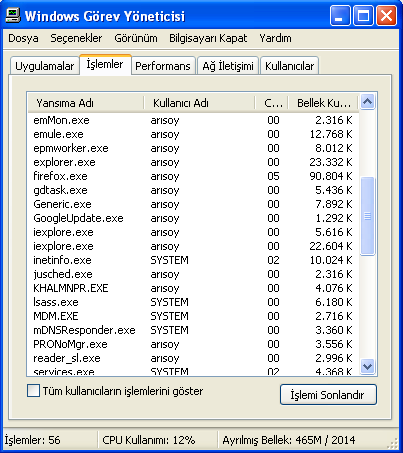Sort by the Kullanıcı Adı column header

coord(199,103)
